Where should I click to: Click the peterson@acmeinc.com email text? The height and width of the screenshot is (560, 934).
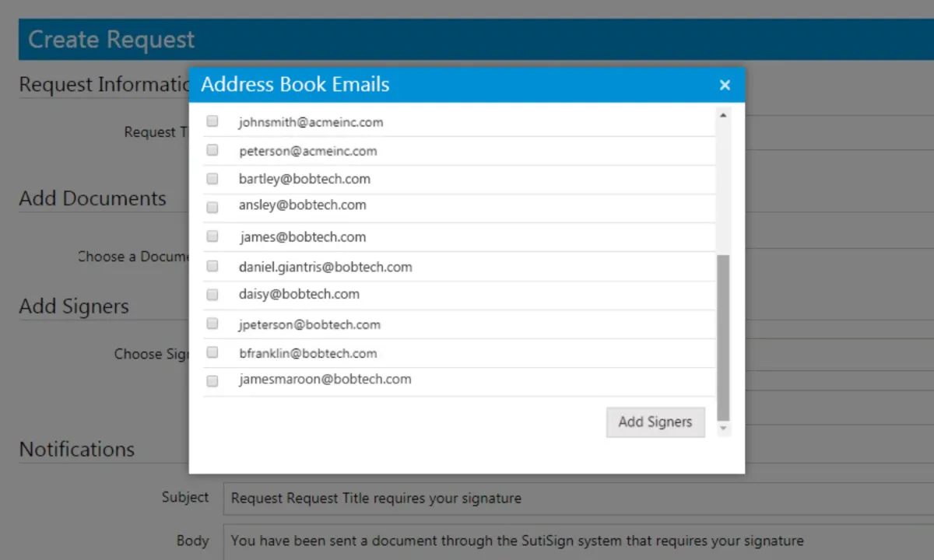pos(307,151)
